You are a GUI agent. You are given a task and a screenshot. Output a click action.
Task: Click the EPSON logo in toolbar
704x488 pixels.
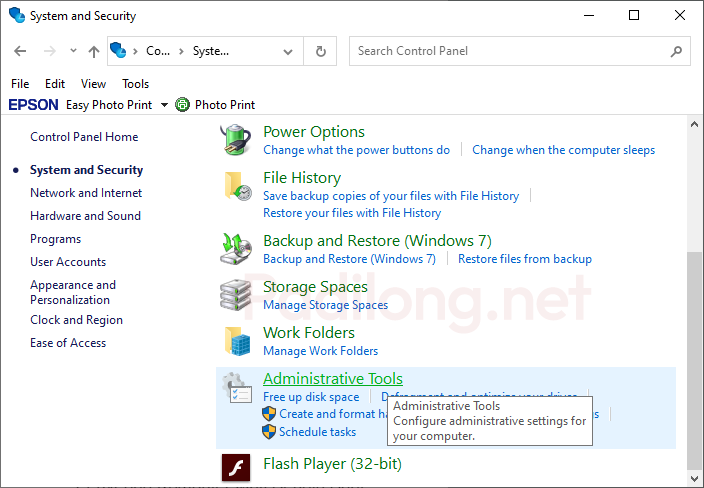point(33,105)
